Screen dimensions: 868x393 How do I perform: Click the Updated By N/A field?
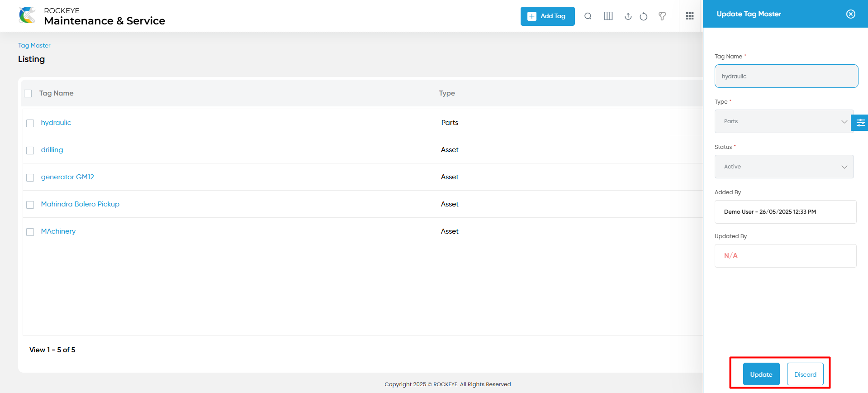(x=785, y=256)
